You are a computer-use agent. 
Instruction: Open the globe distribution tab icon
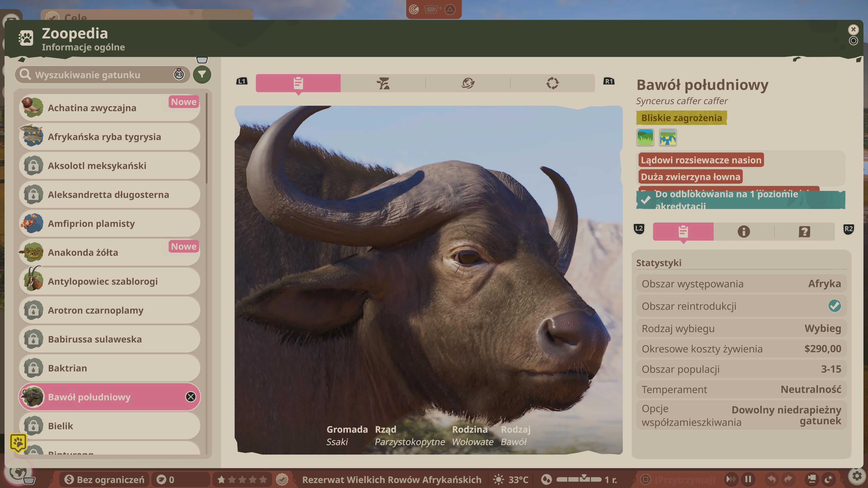click(x=468, y=83)
